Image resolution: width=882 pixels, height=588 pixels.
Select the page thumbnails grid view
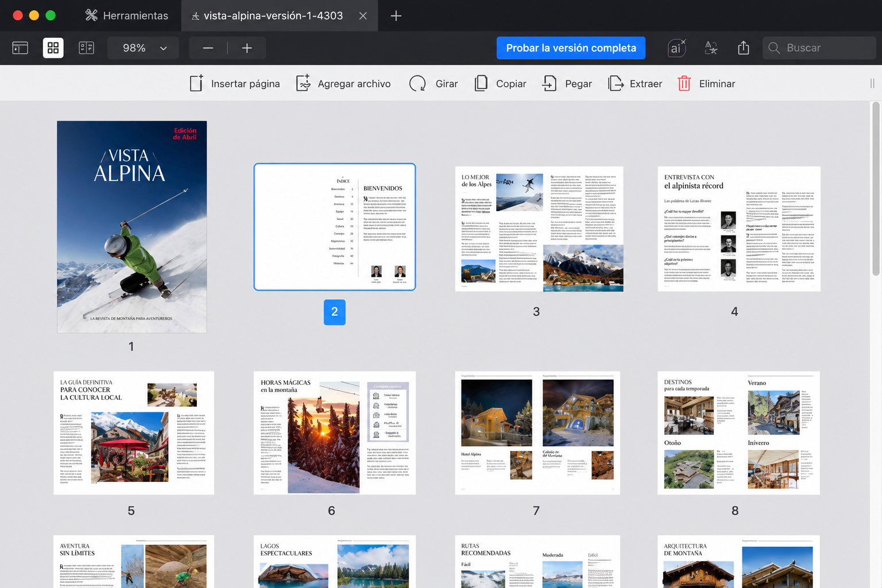click(53, 48)
